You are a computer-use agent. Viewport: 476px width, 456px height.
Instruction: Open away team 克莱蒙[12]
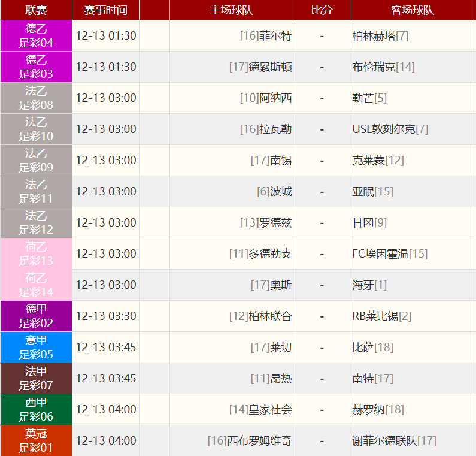378,160
